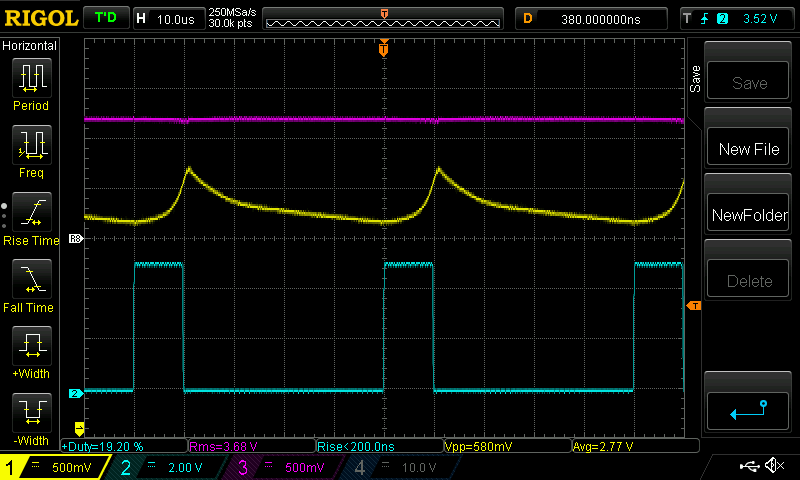
Task: Choose the Fall Time measurement icon
Action: coord(31,280)
